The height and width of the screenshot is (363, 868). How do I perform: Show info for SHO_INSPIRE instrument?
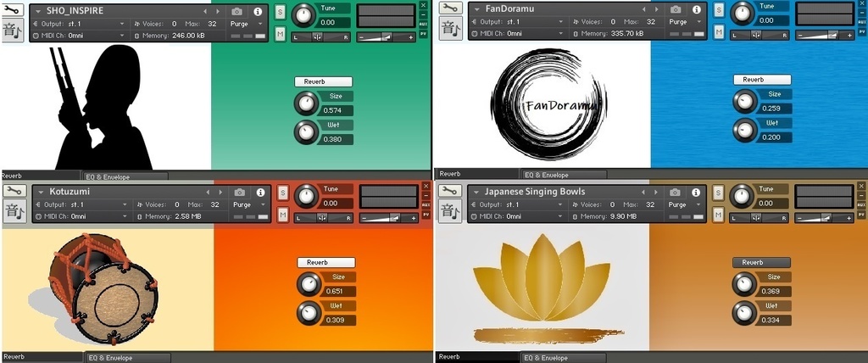258,11
